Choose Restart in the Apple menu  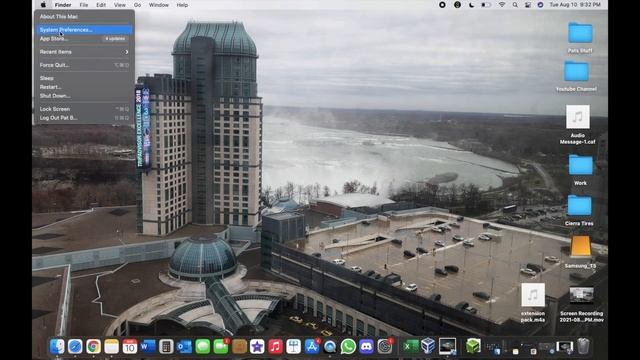(84, 87)
